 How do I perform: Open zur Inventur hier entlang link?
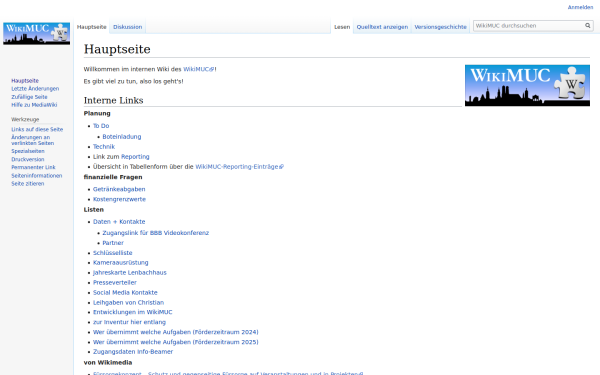pos(129,322)
